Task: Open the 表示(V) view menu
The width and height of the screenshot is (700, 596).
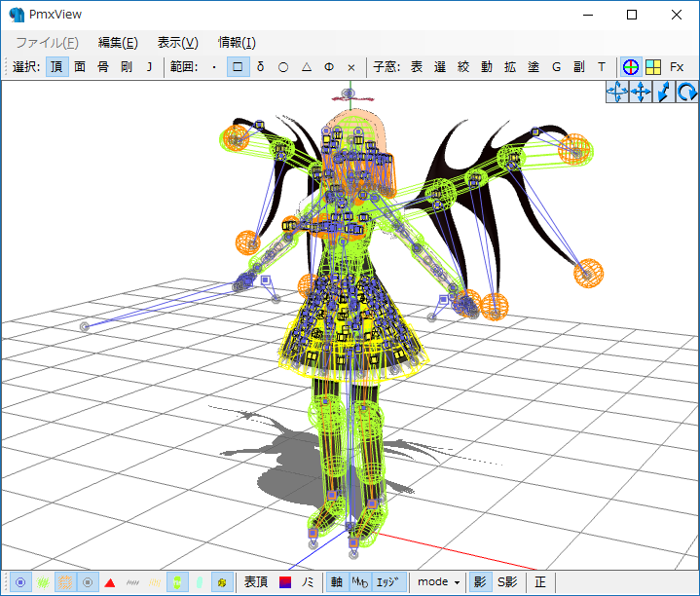Action: (x=177, y=42)
